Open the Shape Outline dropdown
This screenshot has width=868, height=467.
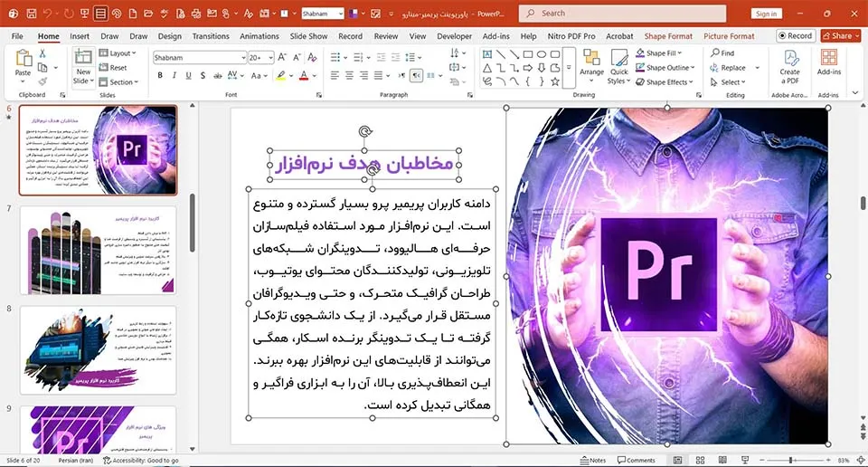pyautogui.click(x=665, y=68)
